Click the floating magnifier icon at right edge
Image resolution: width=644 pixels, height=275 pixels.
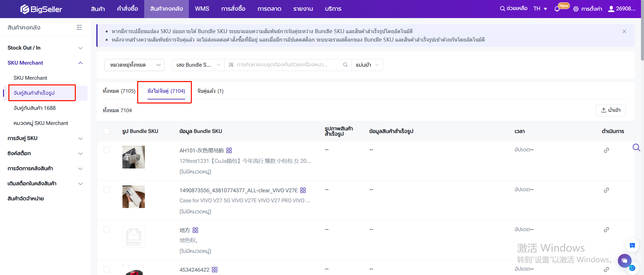point(636,148)
